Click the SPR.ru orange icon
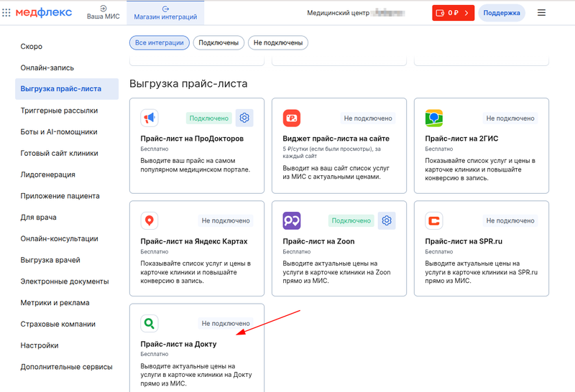The height and width of the screenshot is (392, 575). click(434, 220)
